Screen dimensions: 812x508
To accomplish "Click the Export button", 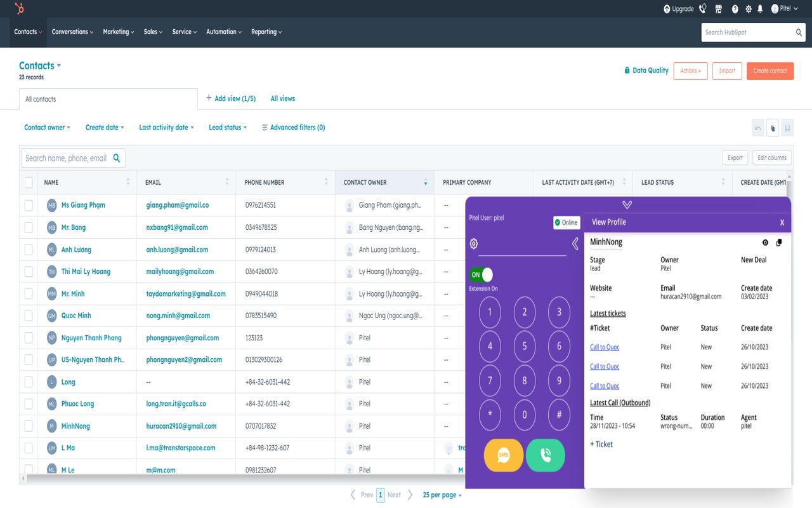I will click(735, 158).
